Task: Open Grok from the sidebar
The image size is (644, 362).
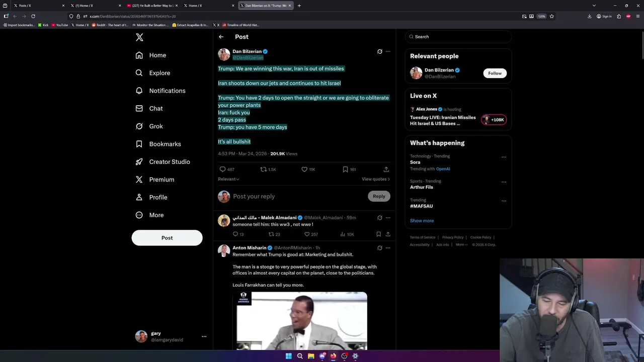Action: [149, 126]
